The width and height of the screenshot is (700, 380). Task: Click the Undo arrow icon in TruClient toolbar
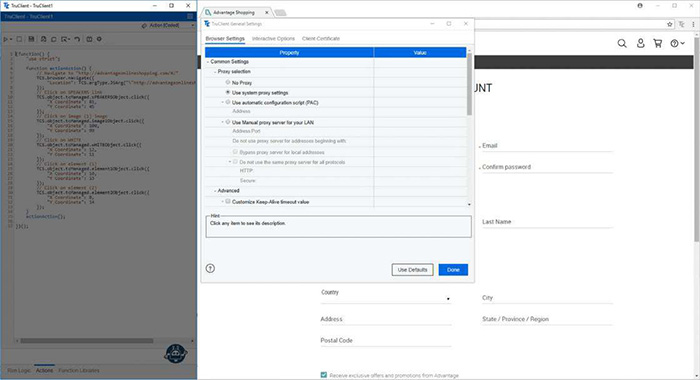click(x=77, y=39)
